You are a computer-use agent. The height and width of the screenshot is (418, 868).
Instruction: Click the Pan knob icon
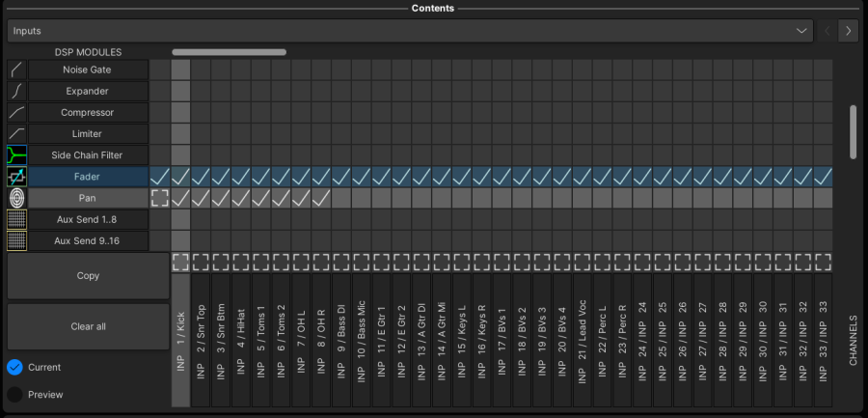(x=17, y=198)
